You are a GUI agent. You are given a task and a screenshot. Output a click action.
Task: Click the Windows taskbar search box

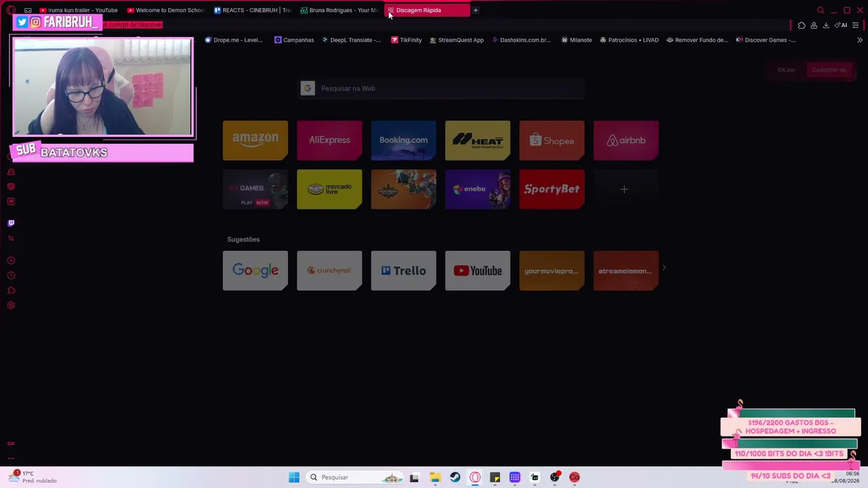354,477
